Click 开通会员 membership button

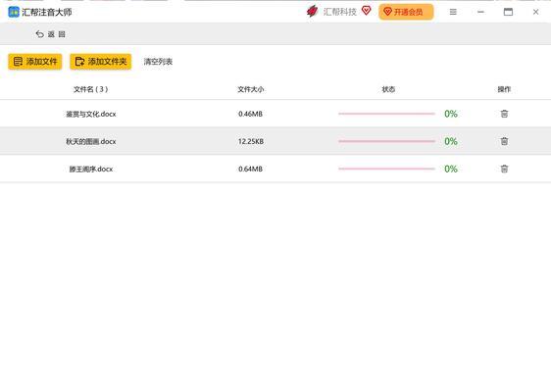[406, 12]
